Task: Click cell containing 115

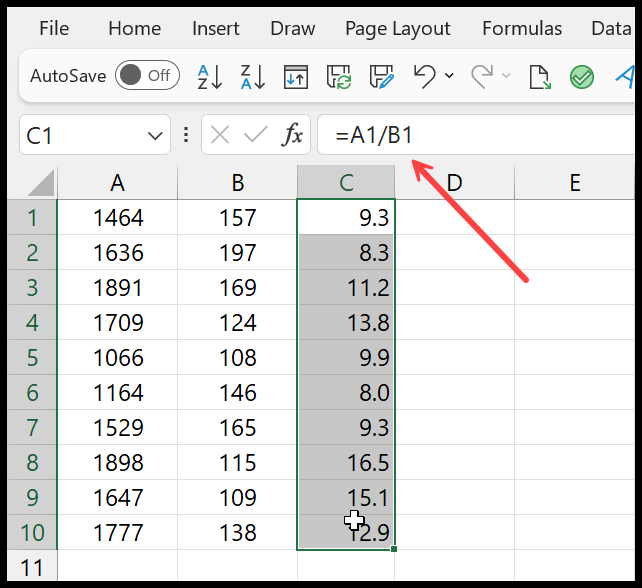Action: (237, 462)
